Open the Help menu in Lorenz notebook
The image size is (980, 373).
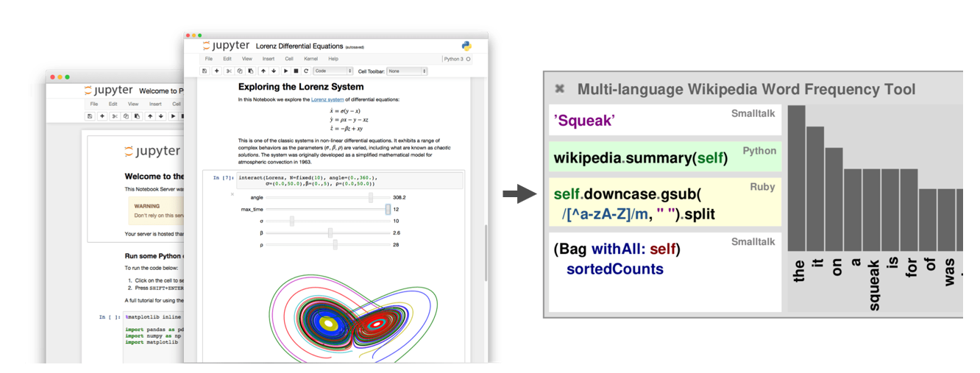point(333,59)
